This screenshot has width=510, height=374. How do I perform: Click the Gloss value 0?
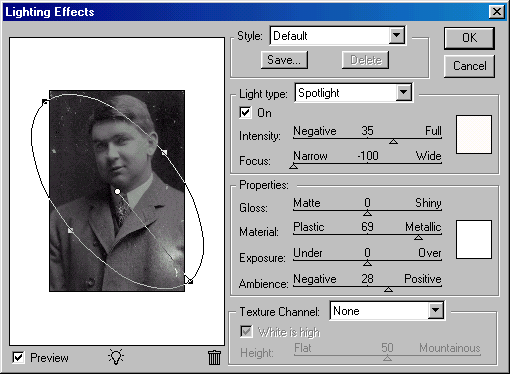pyautogui.click(x=367, y=203)
